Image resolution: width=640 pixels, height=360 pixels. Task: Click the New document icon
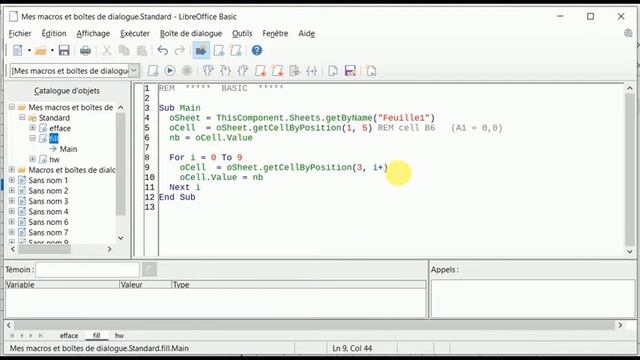point(18,51)
